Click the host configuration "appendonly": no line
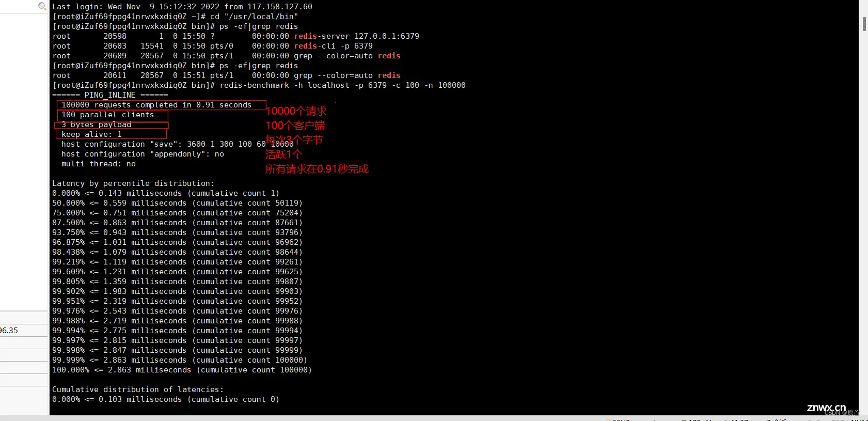 coord(143,154)
